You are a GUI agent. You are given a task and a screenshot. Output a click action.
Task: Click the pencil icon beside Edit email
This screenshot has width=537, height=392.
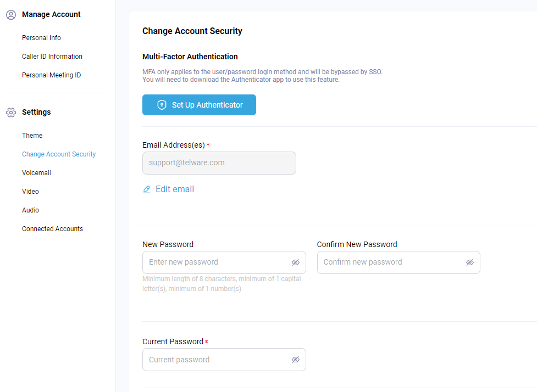coord(147,189)
